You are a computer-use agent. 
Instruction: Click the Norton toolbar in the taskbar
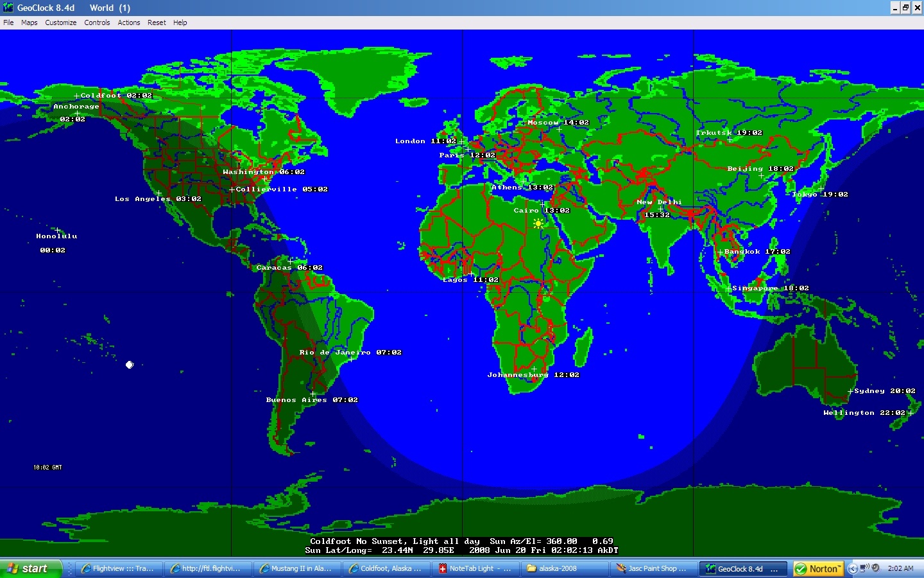pyautogui.click(x=818, y=568)
